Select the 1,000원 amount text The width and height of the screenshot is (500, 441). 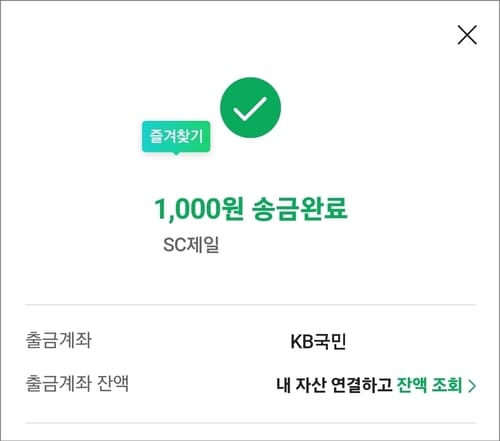click(199, 209)
